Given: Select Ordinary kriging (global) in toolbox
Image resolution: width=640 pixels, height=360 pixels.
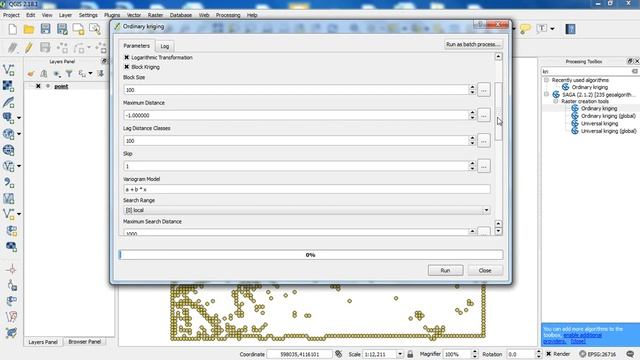Looking at the screenshot, I should (x=608, y=116).
